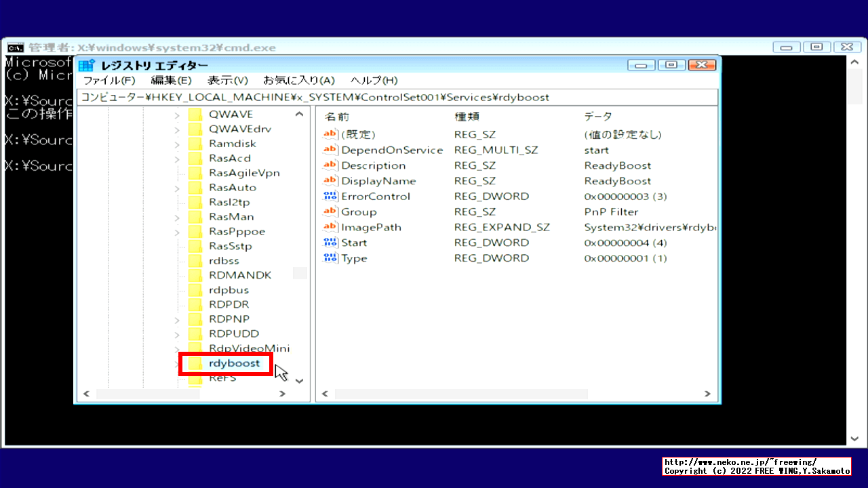Expand the QWAVE registry key

tap(176, 114)
